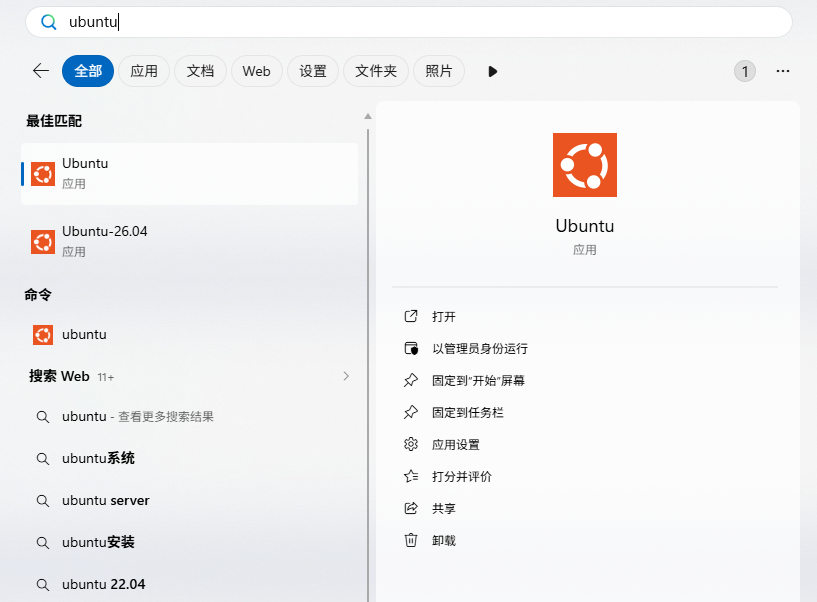The height and width of the screenshot is (602, 817).
Task: Switch to the 文档 filter tab
Action: (200, 71)
